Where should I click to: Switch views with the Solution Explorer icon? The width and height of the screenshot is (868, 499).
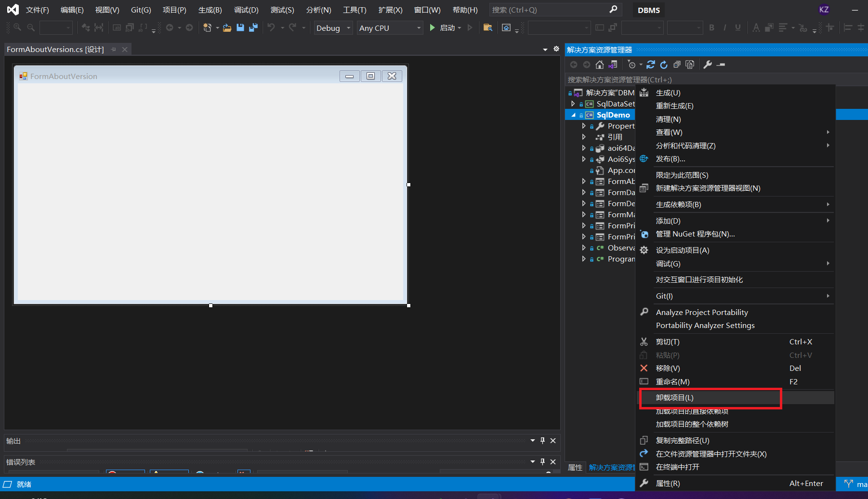[x=613, y=65]
